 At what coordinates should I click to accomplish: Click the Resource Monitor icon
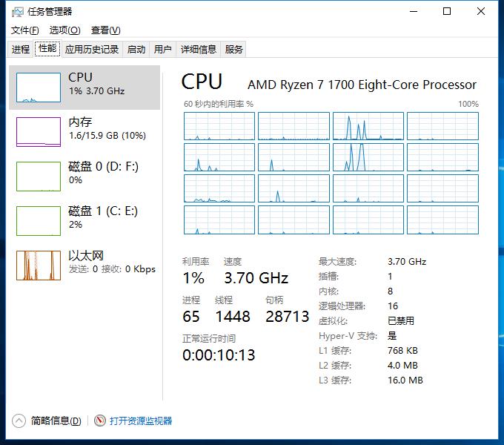(100, 421)
